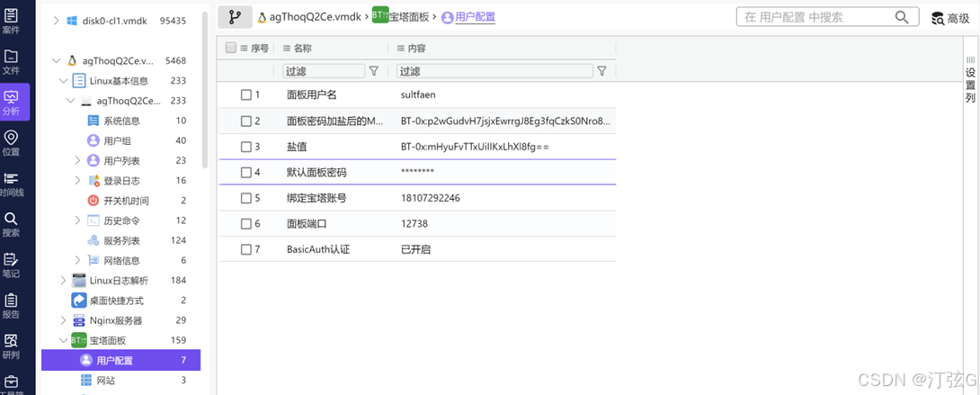
Task: Click agThoqQ2Ce.vmdk in the breadcrumb
Action: pos(316,17)
